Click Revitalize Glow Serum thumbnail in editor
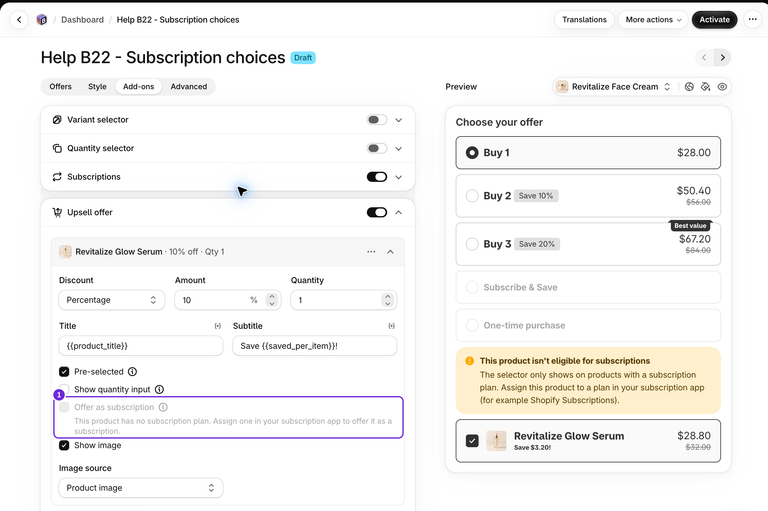This screenshot has width=768, height=511. coord(65,251)
